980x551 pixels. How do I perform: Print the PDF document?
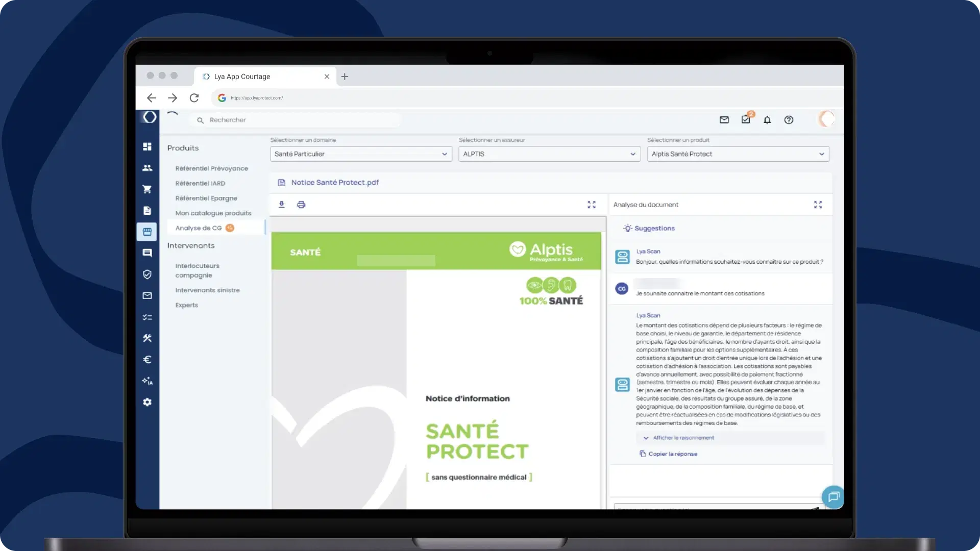pyautogui.click(x=301, y=205)
